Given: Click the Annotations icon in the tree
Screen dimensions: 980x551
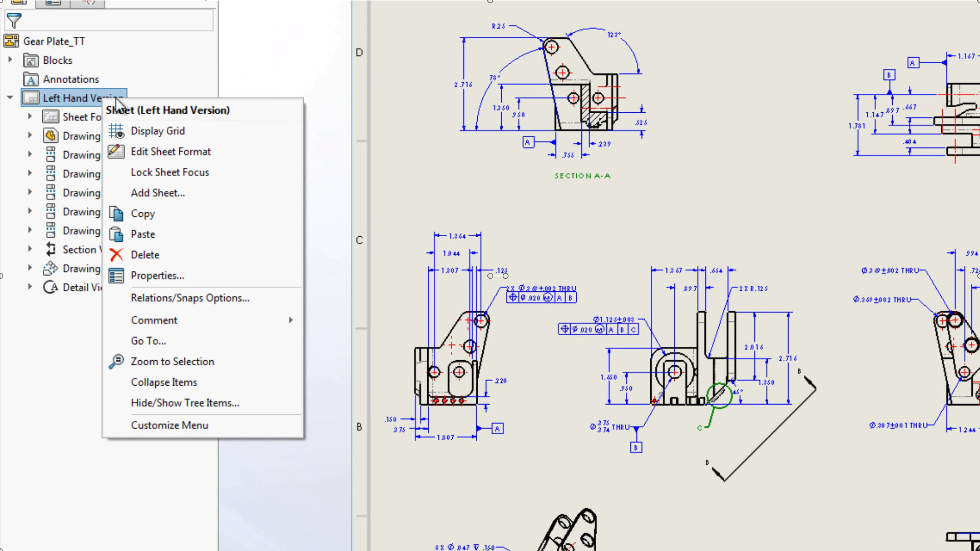Looking at the screenshot, I should coord(31,79).
